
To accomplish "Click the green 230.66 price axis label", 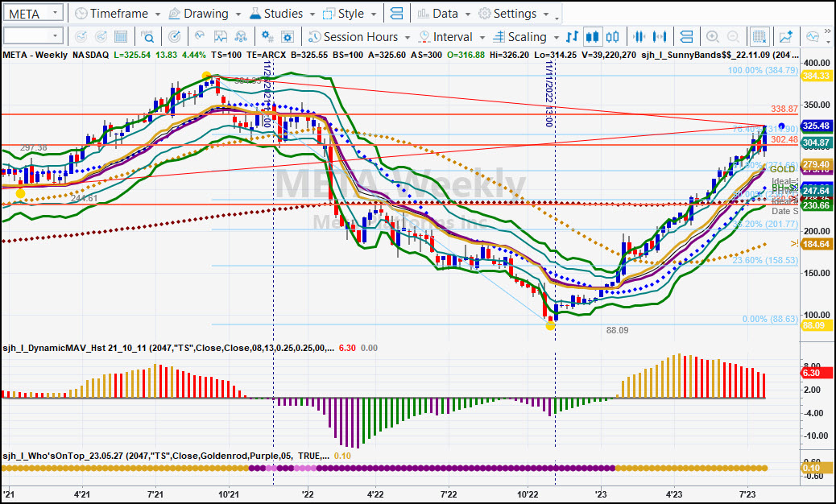I will 817,205.
